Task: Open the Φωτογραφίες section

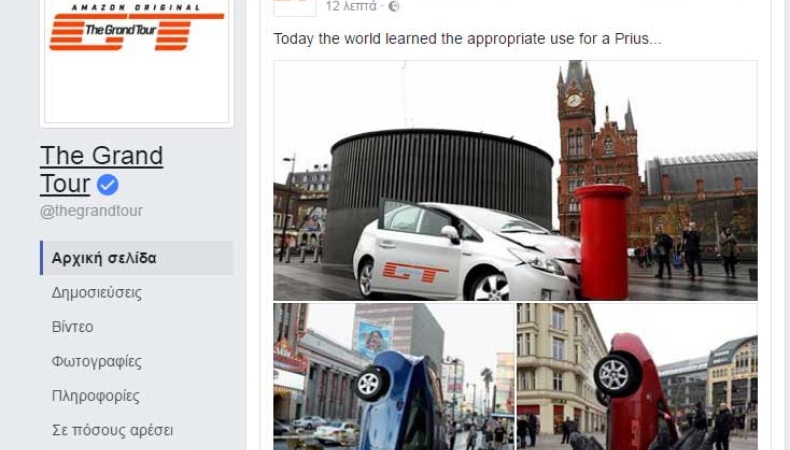Action: [x=97, y=361]
